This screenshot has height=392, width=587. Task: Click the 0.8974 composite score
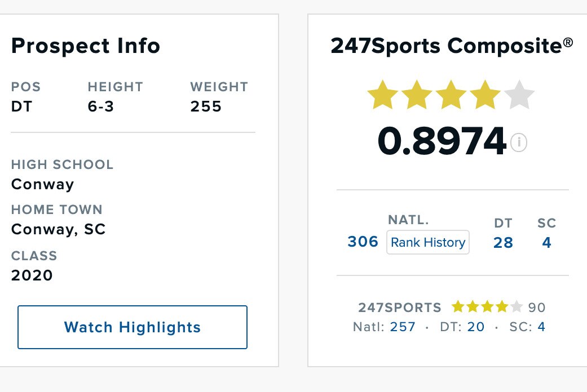[442, 141]
